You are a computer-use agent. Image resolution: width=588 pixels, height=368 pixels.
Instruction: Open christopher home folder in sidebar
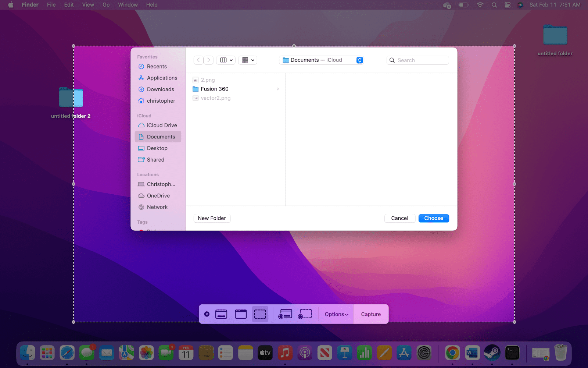158,101
